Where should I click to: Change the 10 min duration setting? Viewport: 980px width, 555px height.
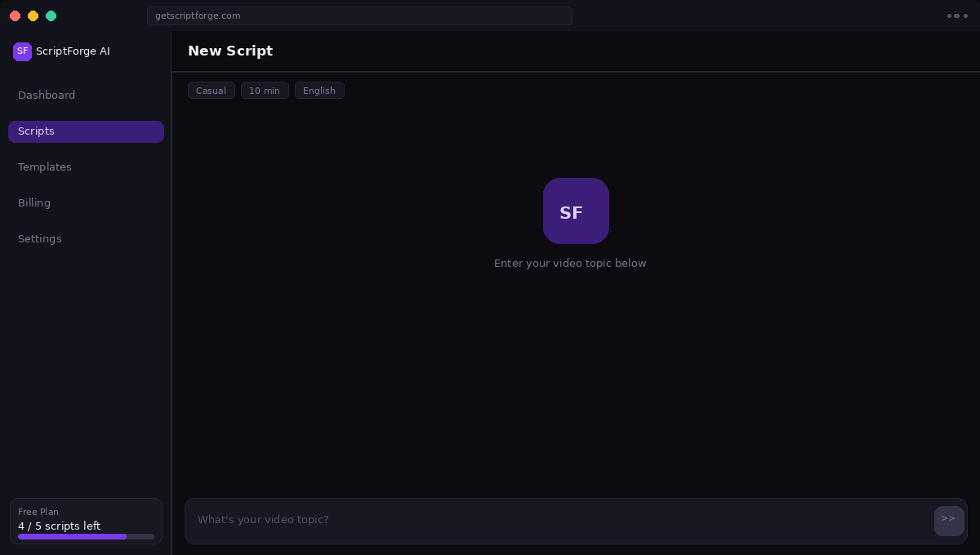point(265,91)
